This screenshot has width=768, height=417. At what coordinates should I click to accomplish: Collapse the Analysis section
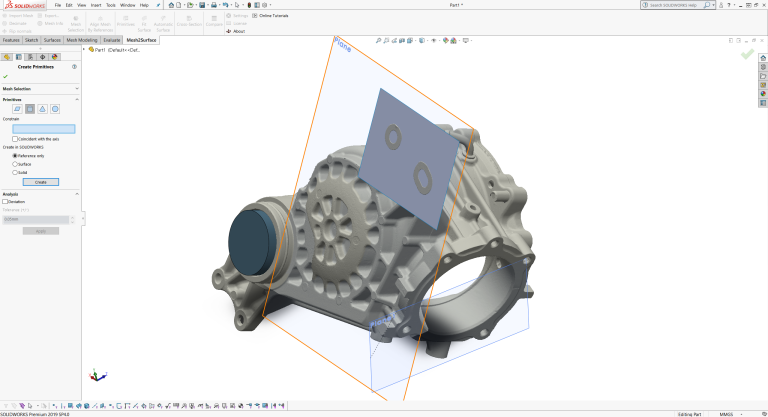tap(77, 194)
